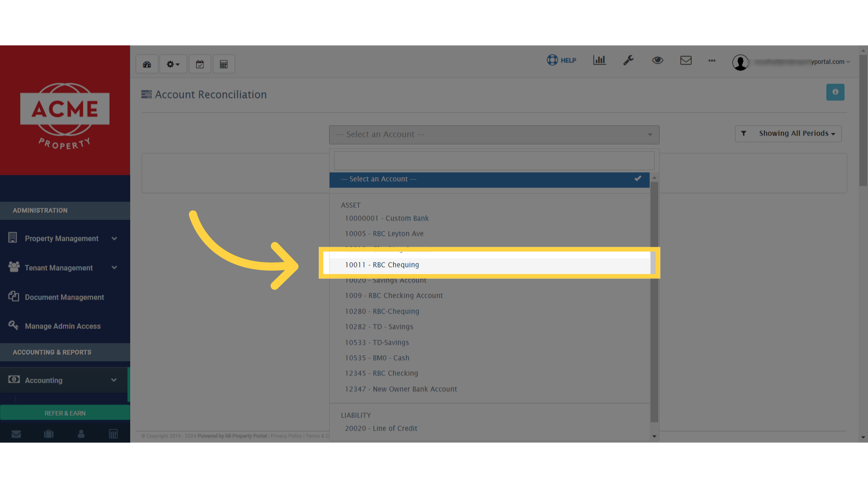Click the sidebar bottom mail icon
Screen dimensions: 868x488
coord(16,434)
